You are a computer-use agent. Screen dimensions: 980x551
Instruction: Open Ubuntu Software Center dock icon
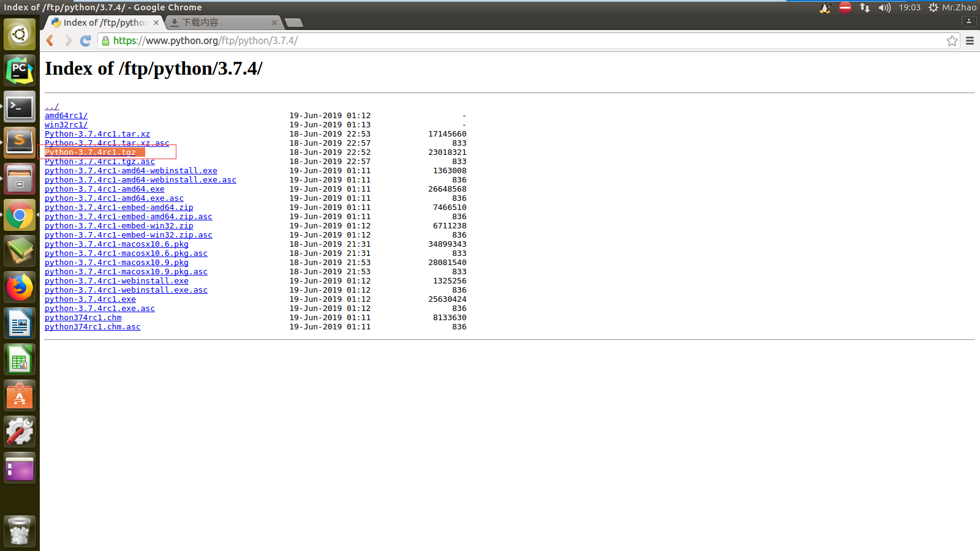tap(20, 395)
